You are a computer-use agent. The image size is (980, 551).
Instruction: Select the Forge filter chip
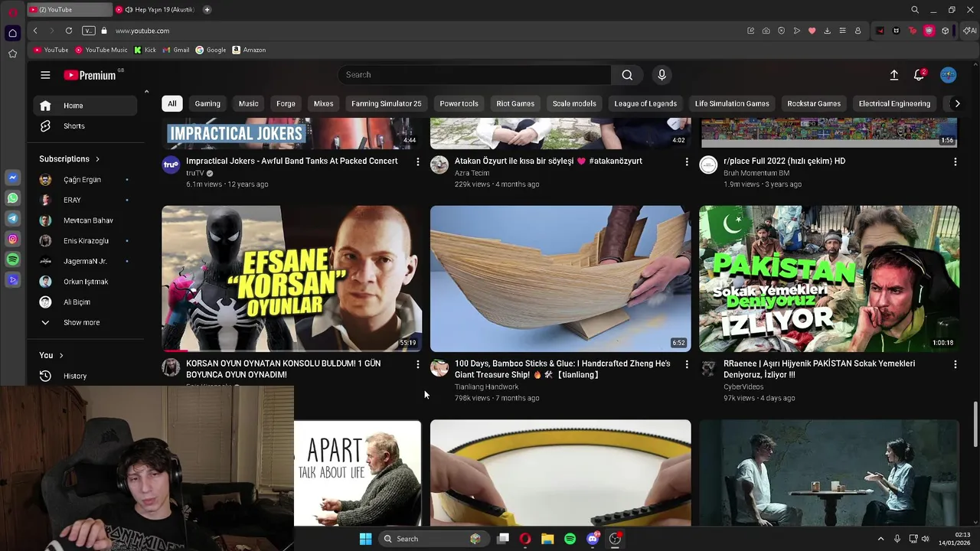click(x=286, y=103)
